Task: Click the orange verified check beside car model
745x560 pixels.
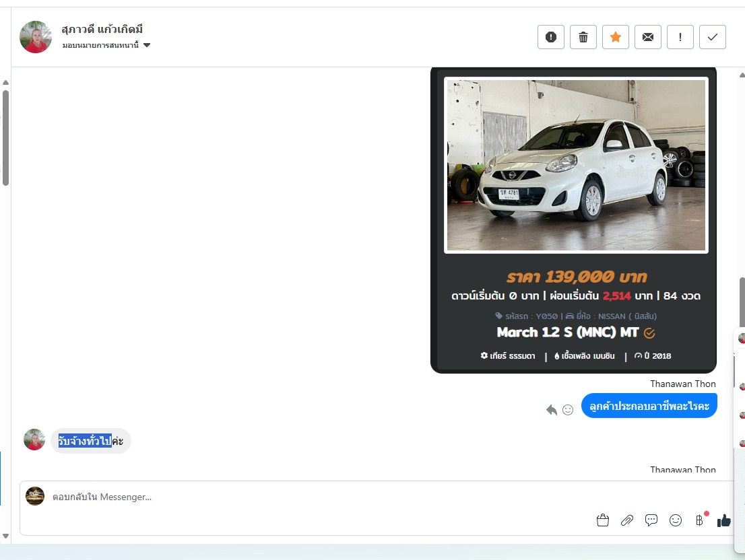Action: coord(649,333)
